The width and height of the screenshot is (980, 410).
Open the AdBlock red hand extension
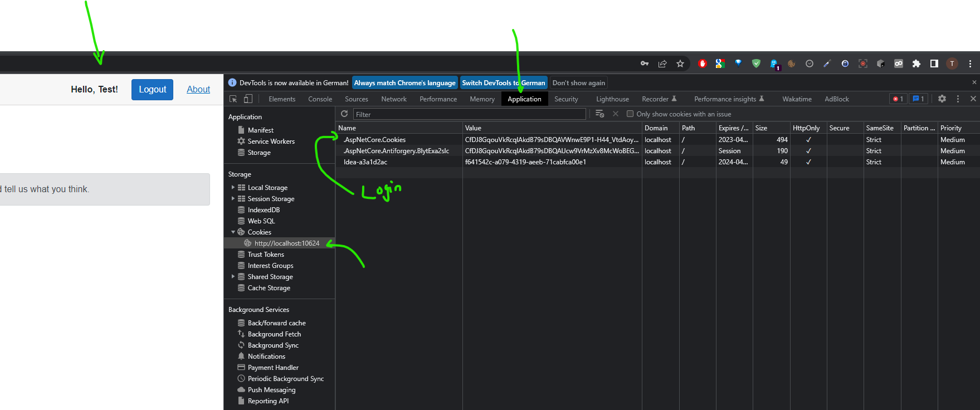click(x=703, y=64)
